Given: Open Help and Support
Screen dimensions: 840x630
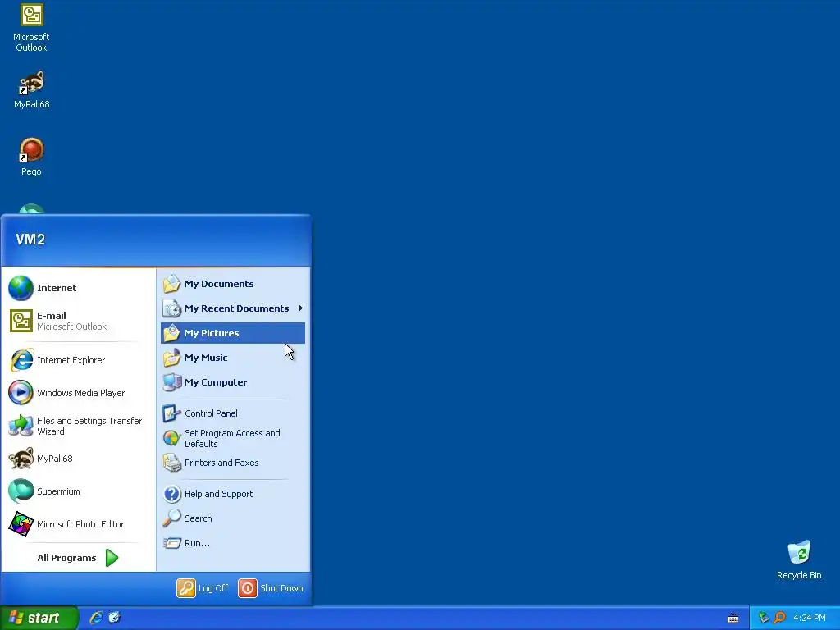Looking at the screenshot, I should pos(233,493).
